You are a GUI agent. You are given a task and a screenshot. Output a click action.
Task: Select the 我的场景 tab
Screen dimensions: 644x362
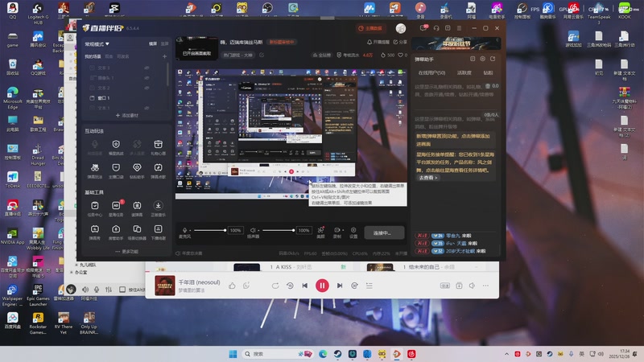point(93,56)
